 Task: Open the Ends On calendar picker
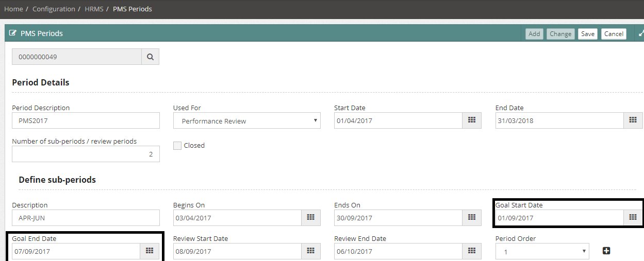[x=471, y=218]
